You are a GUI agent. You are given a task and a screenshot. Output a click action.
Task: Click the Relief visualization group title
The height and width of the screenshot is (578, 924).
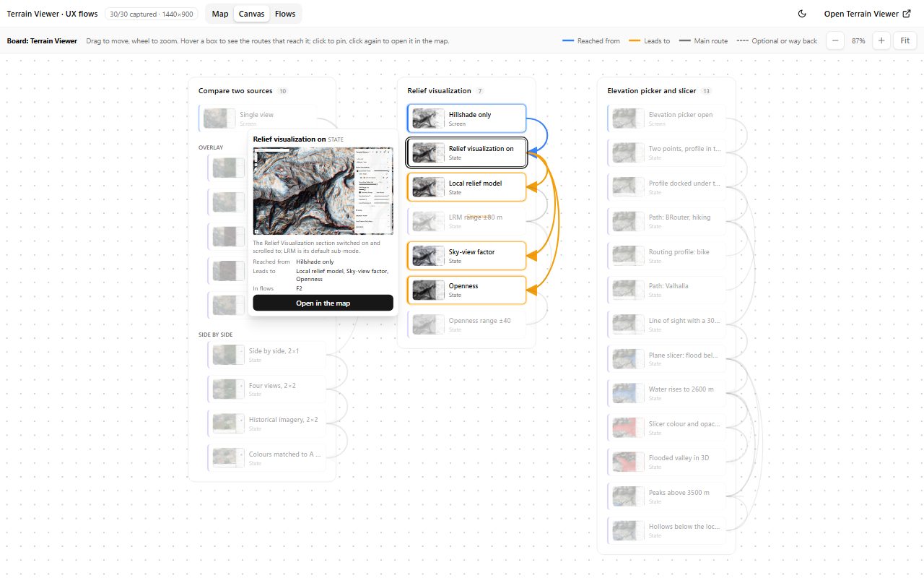pyautogui.click(x=439, y=91)
